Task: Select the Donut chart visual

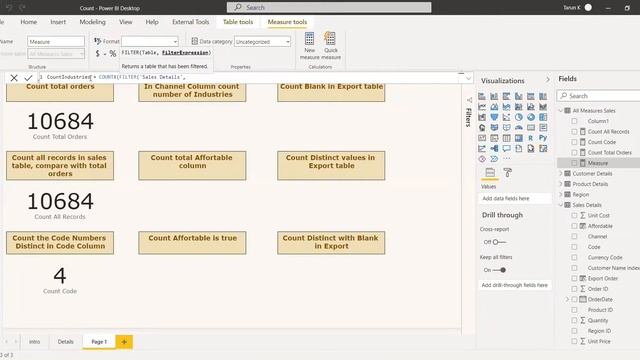Action: click(x=531, y=117)
